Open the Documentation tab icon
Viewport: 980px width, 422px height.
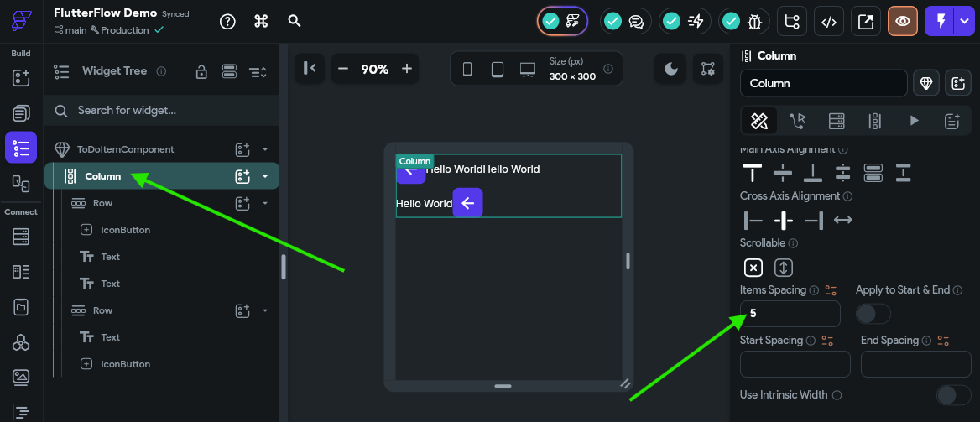click(x=951, y=121)
